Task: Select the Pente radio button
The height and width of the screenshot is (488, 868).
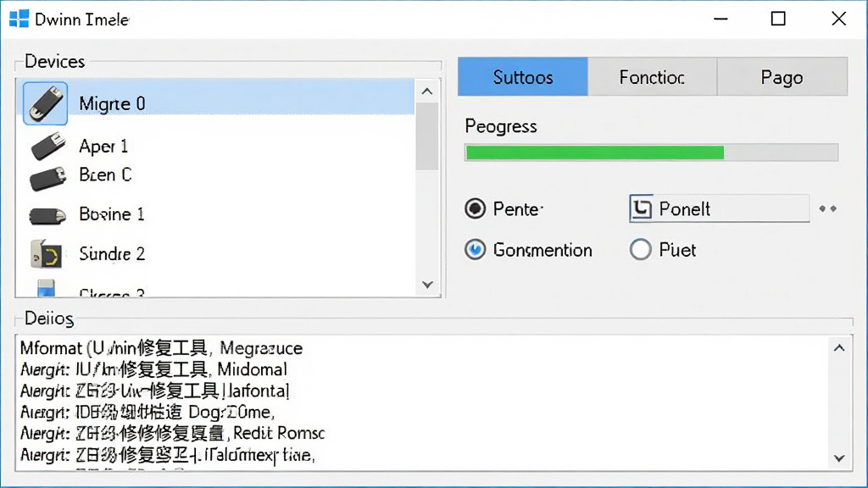Action: click(475, 208)
